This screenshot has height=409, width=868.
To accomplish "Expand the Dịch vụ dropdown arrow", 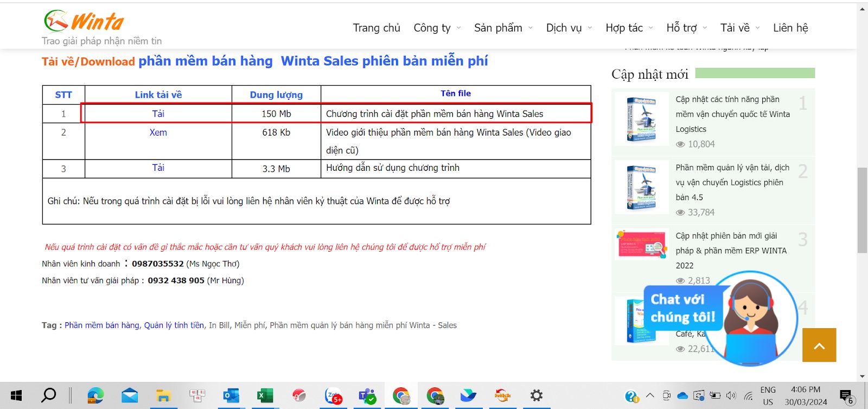I will pos(590,28).
